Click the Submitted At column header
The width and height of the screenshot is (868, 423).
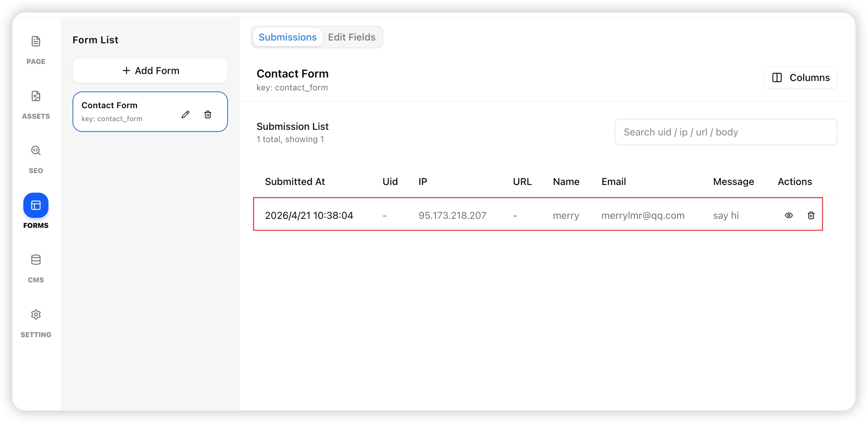tap(295, 182)
